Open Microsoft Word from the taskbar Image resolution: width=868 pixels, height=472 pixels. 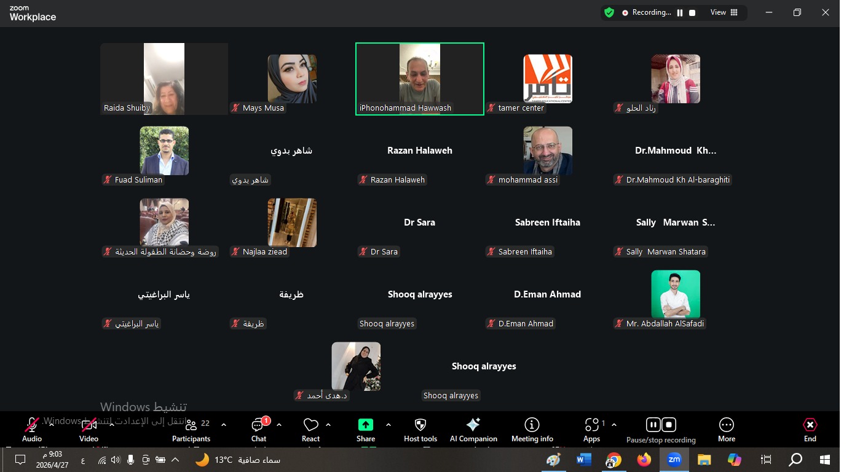[583, 460]
